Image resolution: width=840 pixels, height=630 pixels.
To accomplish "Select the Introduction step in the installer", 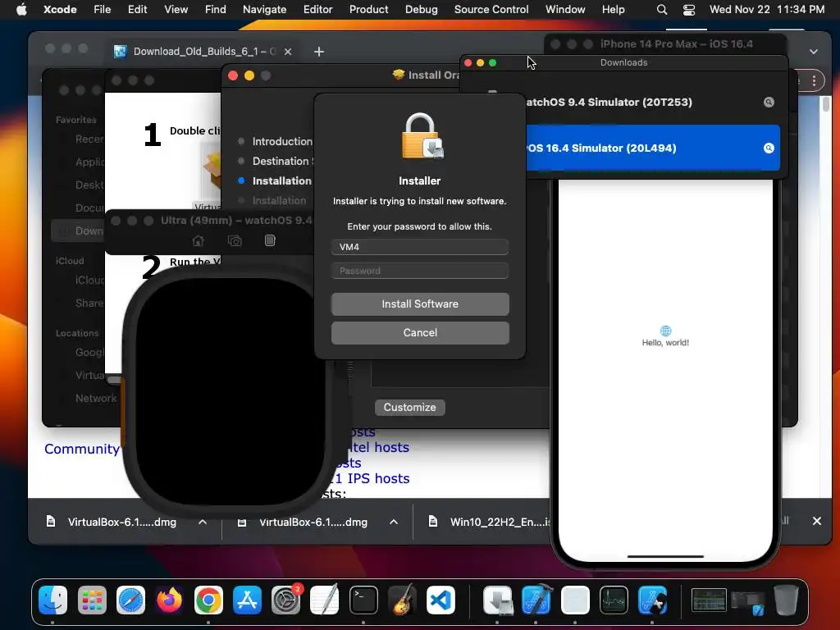I will click(282, 141).
